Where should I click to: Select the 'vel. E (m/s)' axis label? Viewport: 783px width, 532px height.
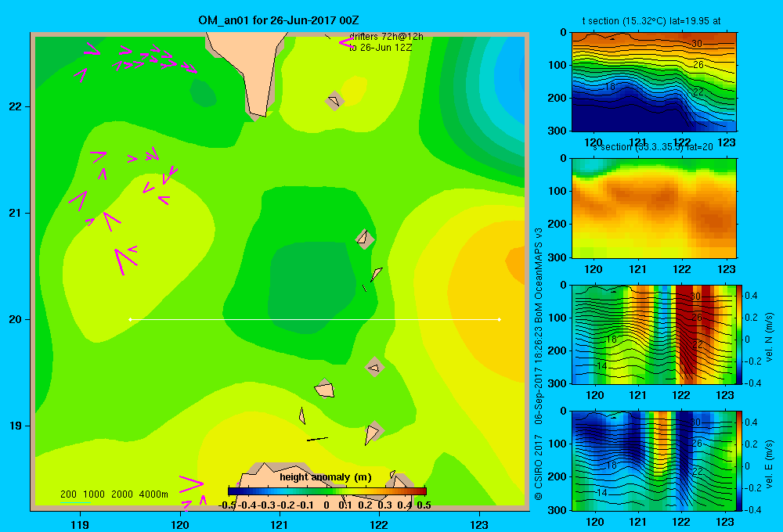pos(770,463)
